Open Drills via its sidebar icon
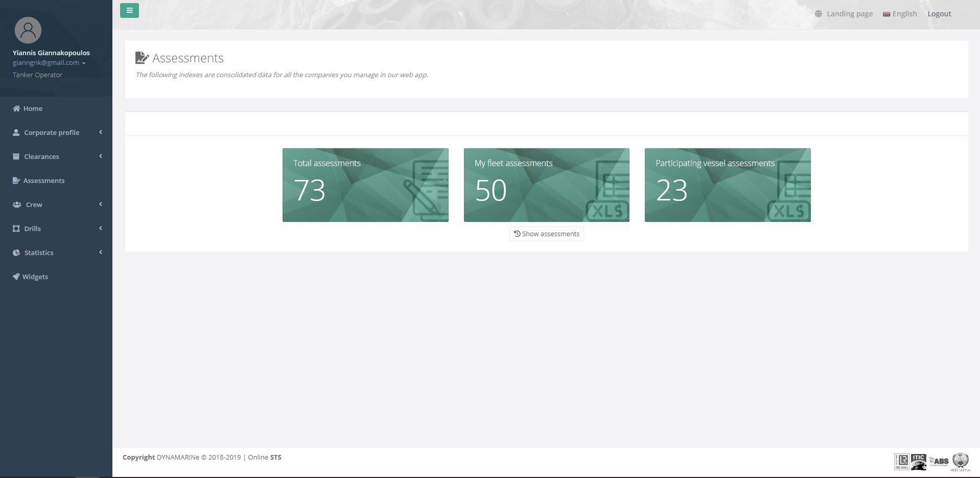The image size is (980, 478). pos(16,228)
